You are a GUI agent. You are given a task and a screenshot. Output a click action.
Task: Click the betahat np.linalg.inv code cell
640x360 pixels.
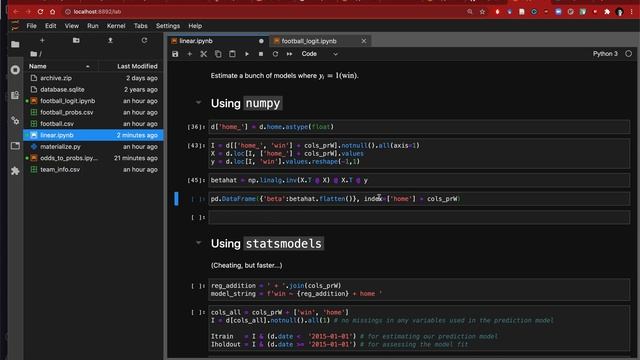click(419, 180)
